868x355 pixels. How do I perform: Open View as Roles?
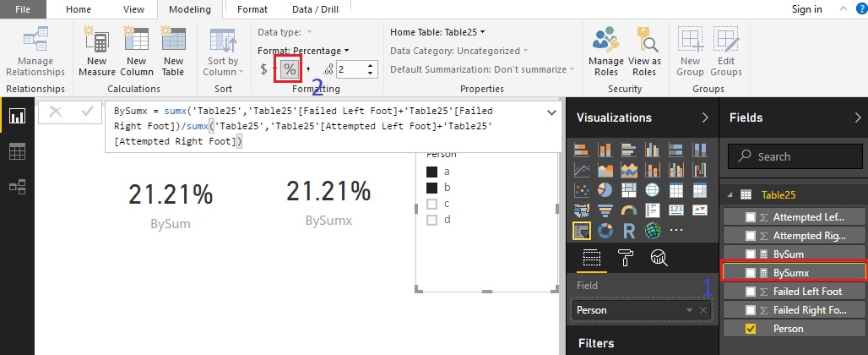pyautogui.click(x=644, y=52)
